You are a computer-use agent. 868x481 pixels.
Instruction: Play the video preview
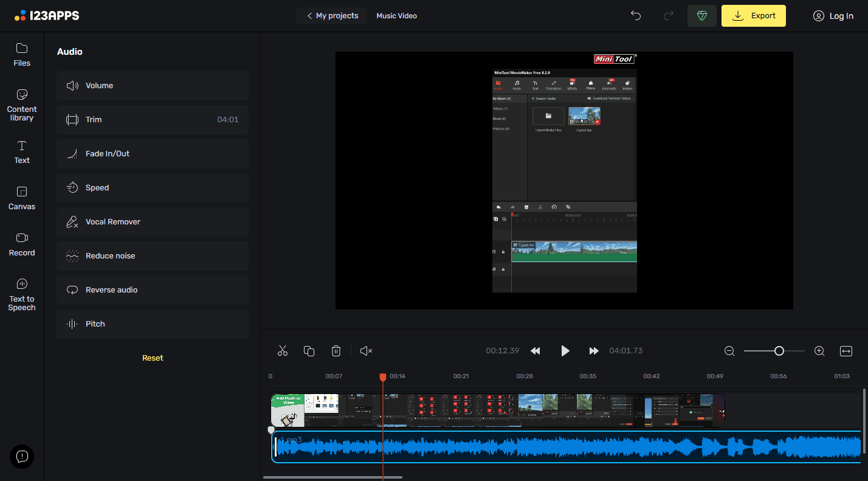pos(565,351)
